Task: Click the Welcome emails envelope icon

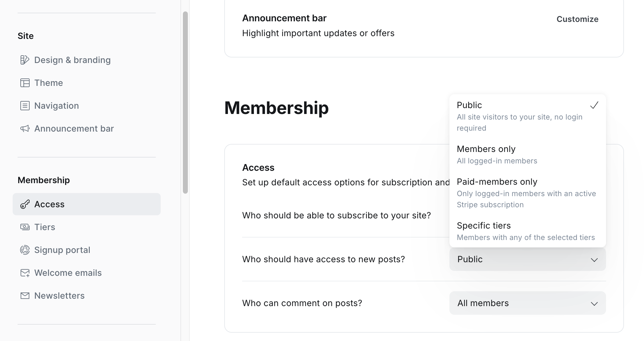Action: pyautogui.click(x=25, y=273)
